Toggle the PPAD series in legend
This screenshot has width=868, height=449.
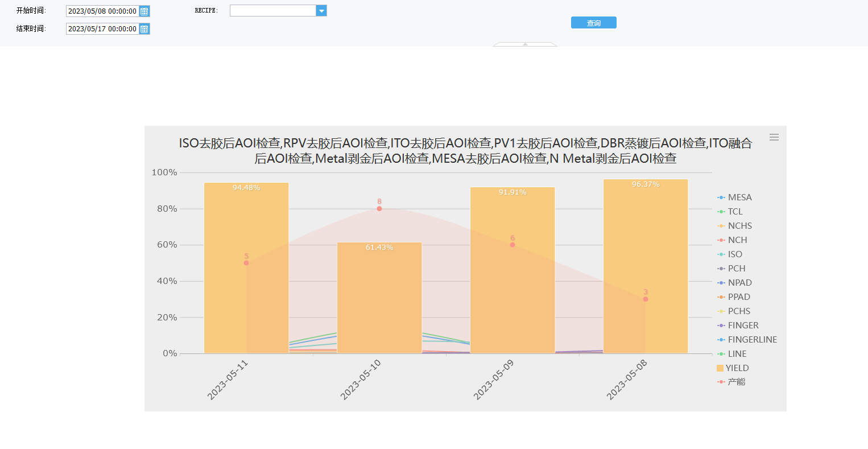coord(734,297)
